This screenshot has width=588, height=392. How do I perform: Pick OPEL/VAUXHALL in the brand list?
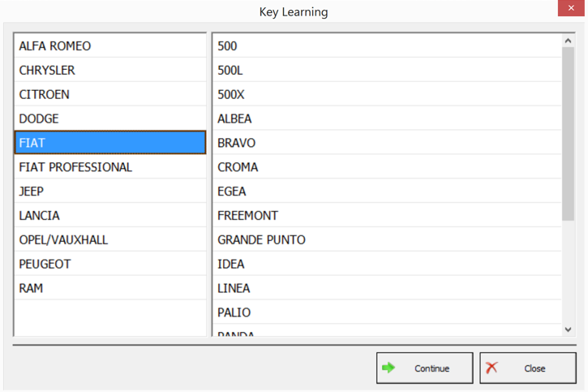point(109,239)
